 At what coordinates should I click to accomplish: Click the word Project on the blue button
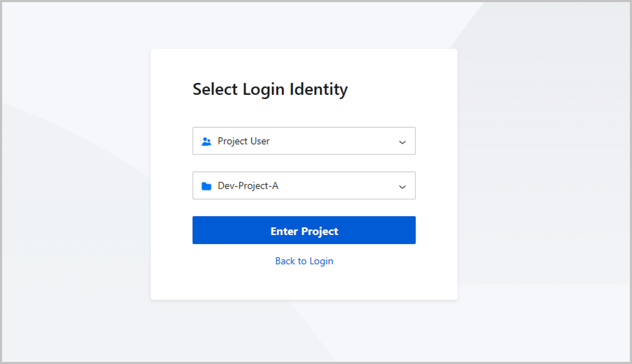(320, 231)
